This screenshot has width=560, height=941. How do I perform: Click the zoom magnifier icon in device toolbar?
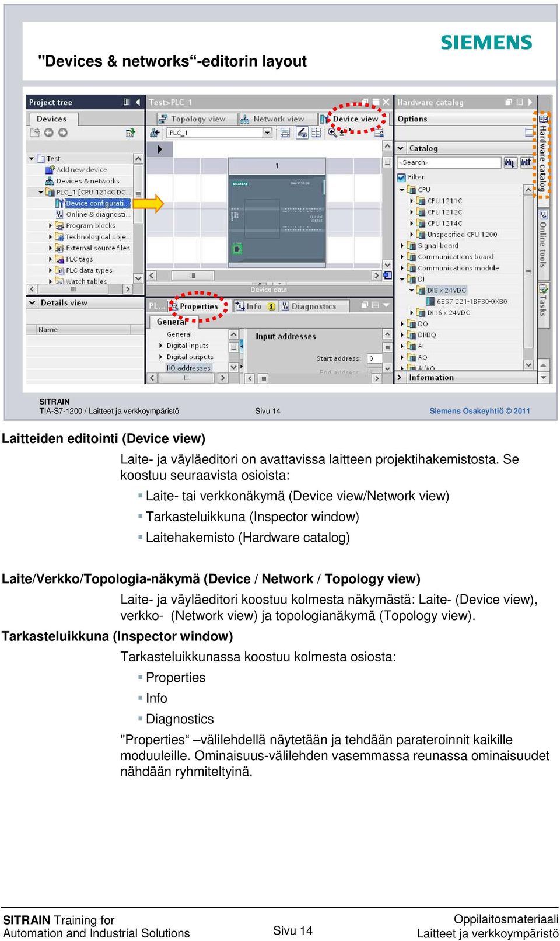tap(332, 133)
